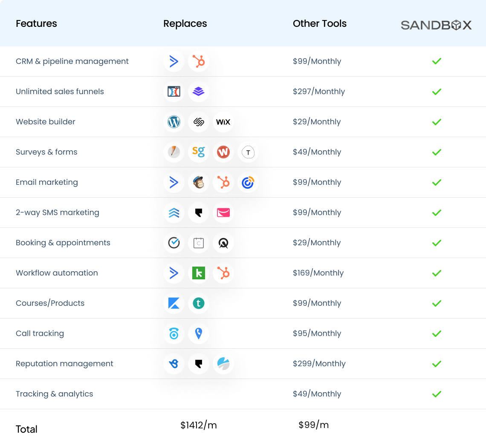This screenshot has height=448, width=486.
Task: Click the Reputation management feature label
Action: click(64, 364)
